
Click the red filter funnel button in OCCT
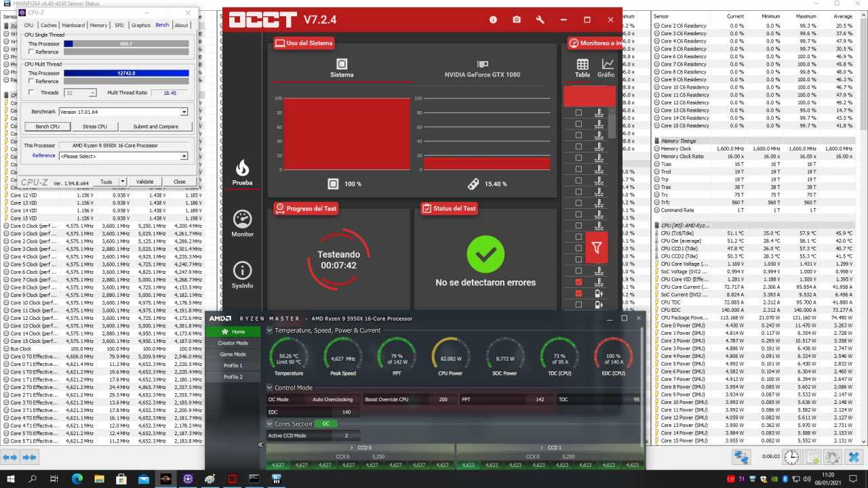point(597,248)
